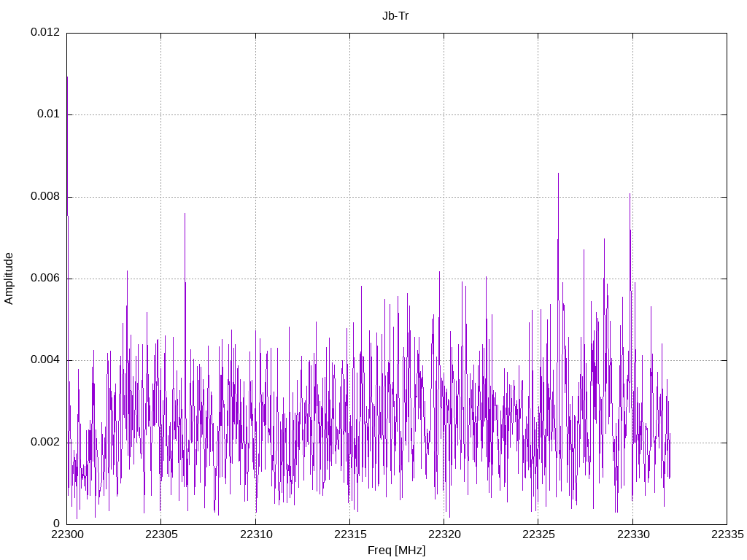Click the spike peak near 22326 MHz
The height and width of the screenshot is (560, 747).
pyautogui.click(x=558, y=174)
